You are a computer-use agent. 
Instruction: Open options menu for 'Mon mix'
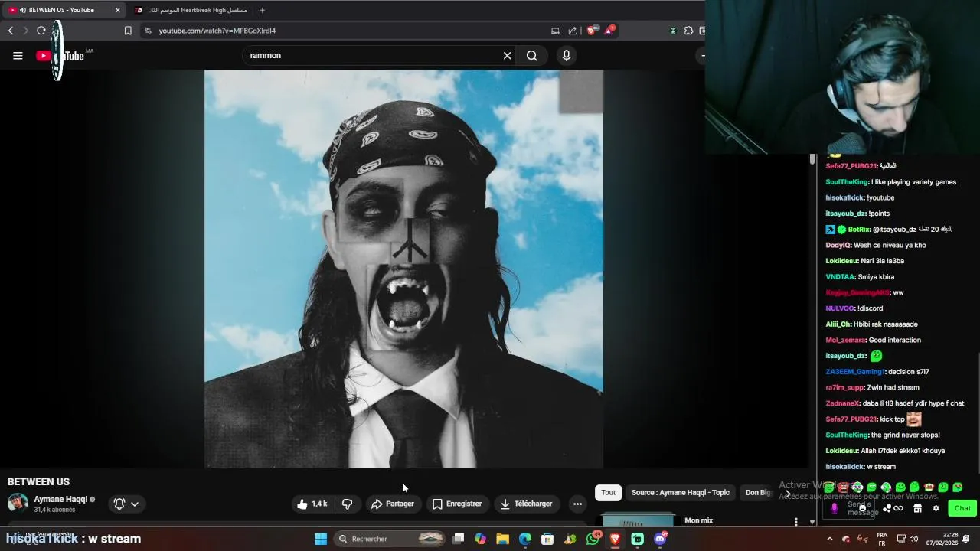coord(796,522)
